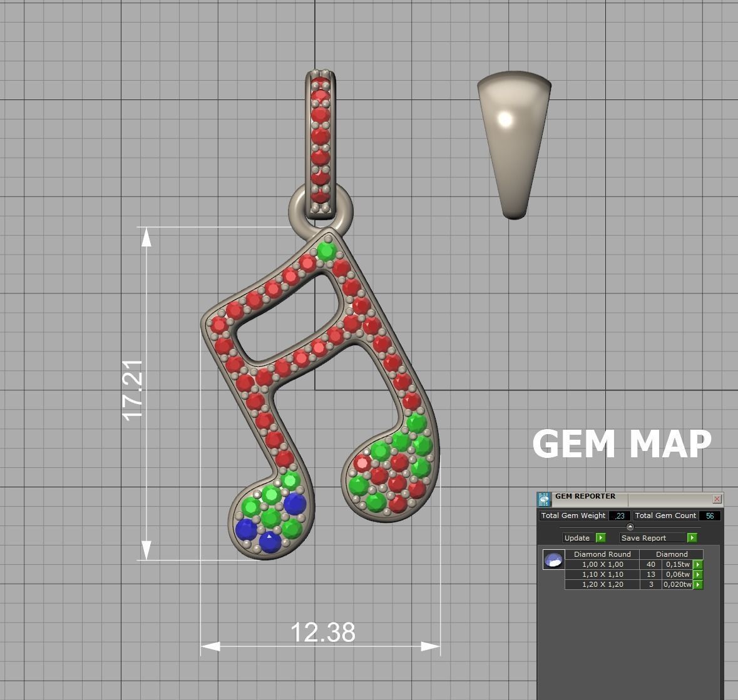Click the 0,020tw weight cell
738x700 pixels.
tap(678, 584)
